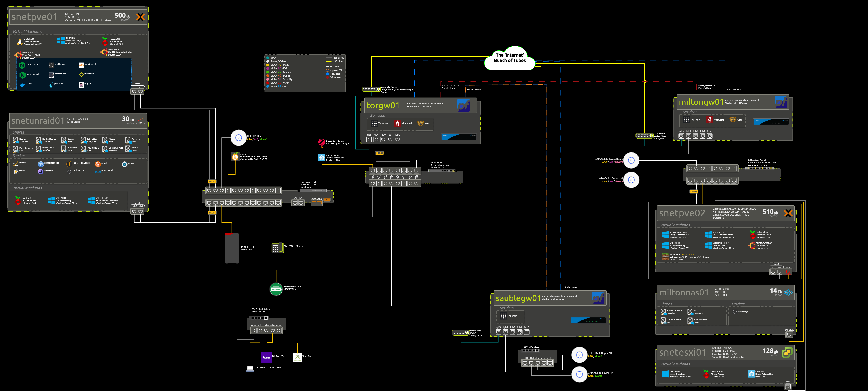This screenshot has height=391, width=868.
Task: Click the red VLAN 70 VOIP legend dot
Action: click(x=268, y=83)
